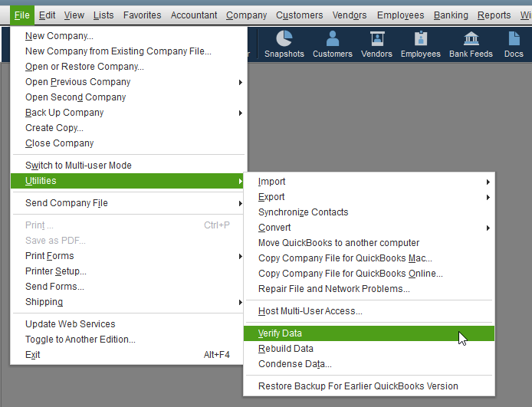Viewport: 532px width, 407px height.
Task: Expand Open Previous Company submenu
Action: coord(78,82)
